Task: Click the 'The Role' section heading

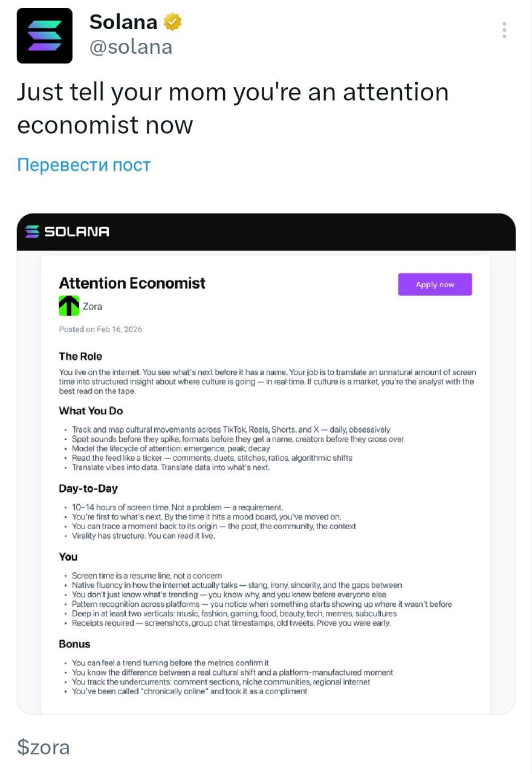Action: tap(80, 356)
